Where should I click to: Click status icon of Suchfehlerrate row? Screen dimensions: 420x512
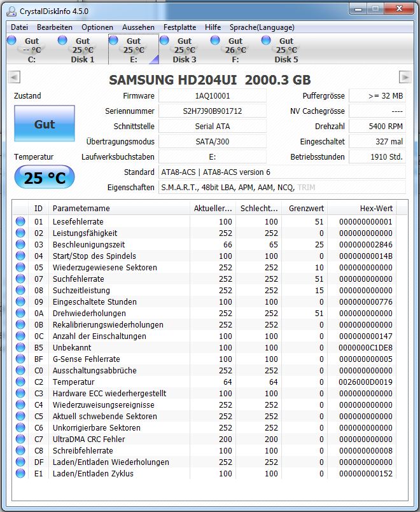(20, 279)
